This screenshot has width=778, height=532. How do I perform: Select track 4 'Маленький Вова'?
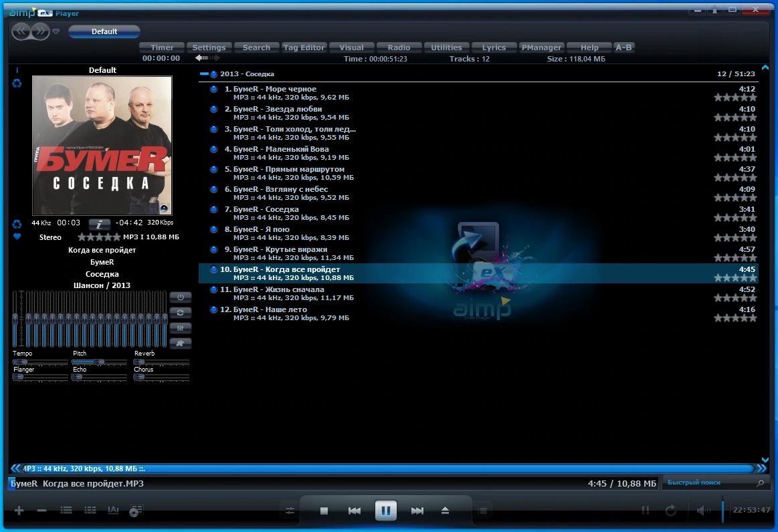(478, 153)
